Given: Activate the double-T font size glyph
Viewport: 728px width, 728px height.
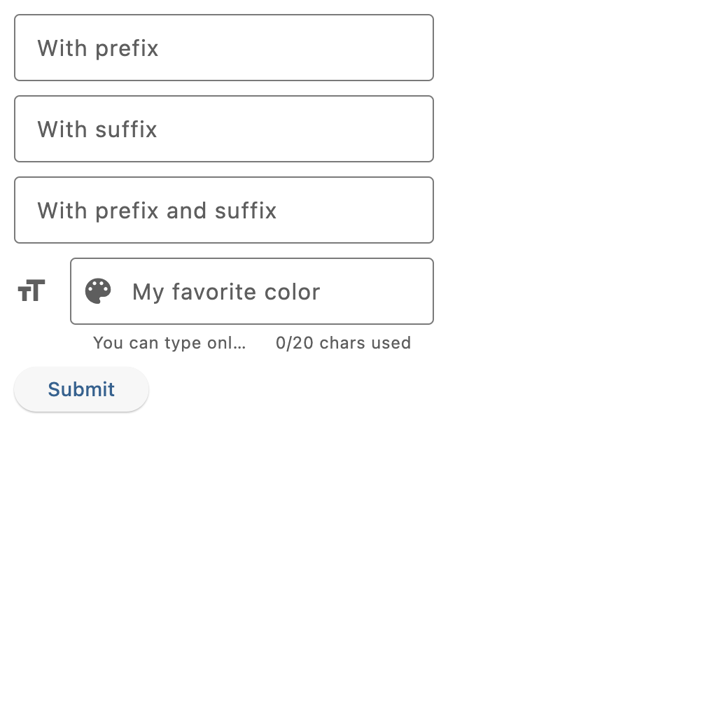Looking at the screenshot, I should pyautogui.click(x=31, y=291).
